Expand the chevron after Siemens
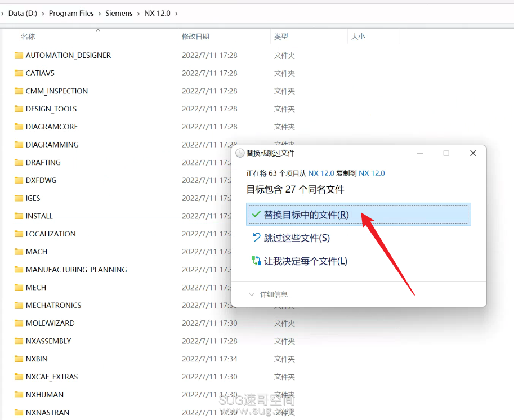The image size is (514, 420). 138,14
